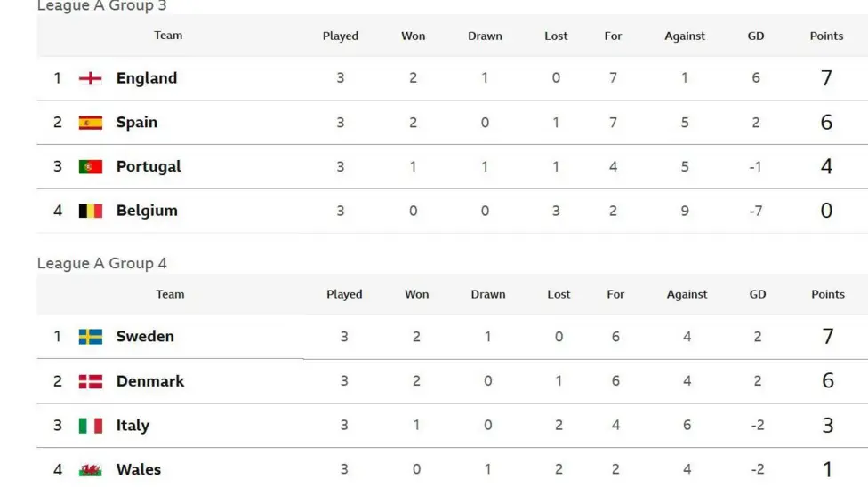Select the Italy team name

133,426
